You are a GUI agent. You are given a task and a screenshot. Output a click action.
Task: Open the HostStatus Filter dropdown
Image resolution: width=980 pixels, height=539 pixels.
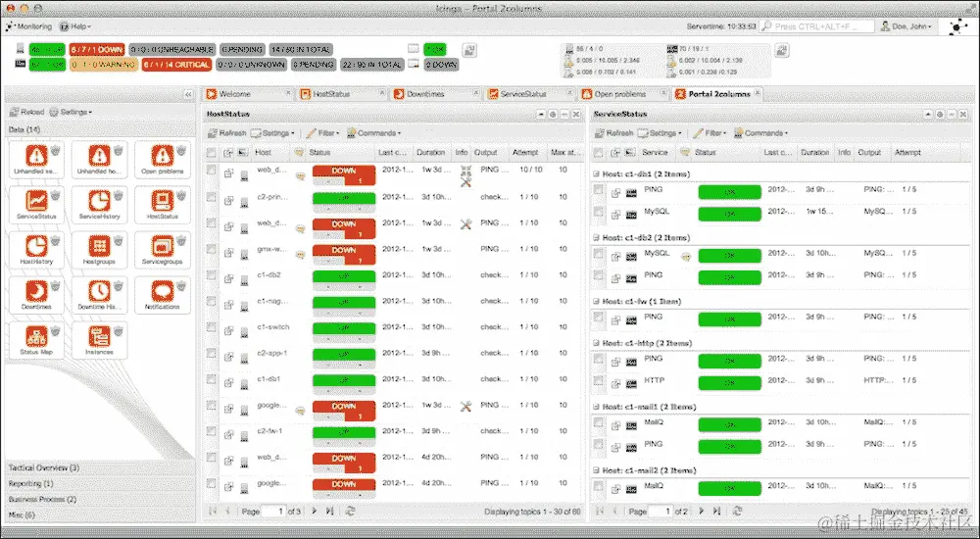pos(322,132)
